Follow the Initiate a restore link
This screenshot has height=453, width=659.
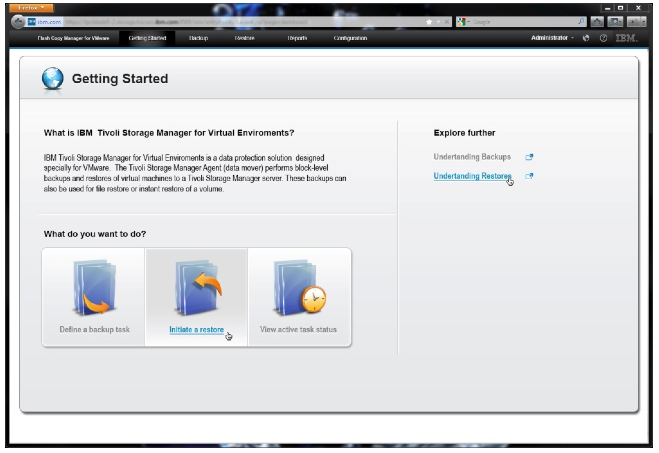pyautogui.click(x=196, y=330)
